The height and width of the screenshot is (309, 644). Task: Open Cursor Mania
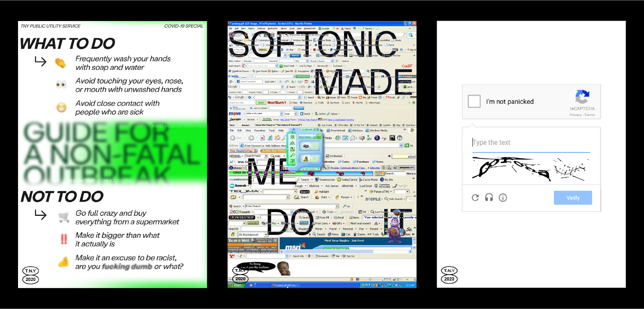pyautogui.click(x=368, y=179)
